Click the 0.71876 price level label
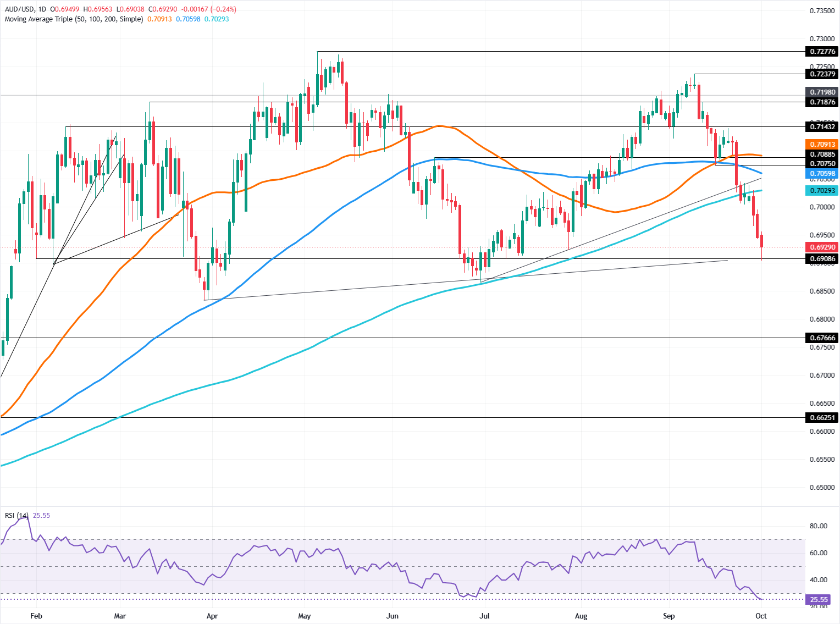This screenshot has height=624, width=840. click(821, 102)
